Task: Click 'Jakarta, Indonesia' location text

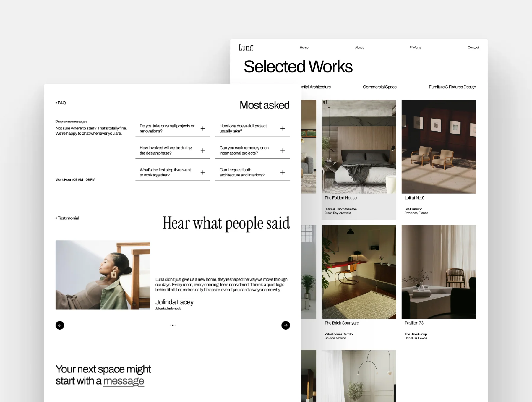Action: coord(168,309)
